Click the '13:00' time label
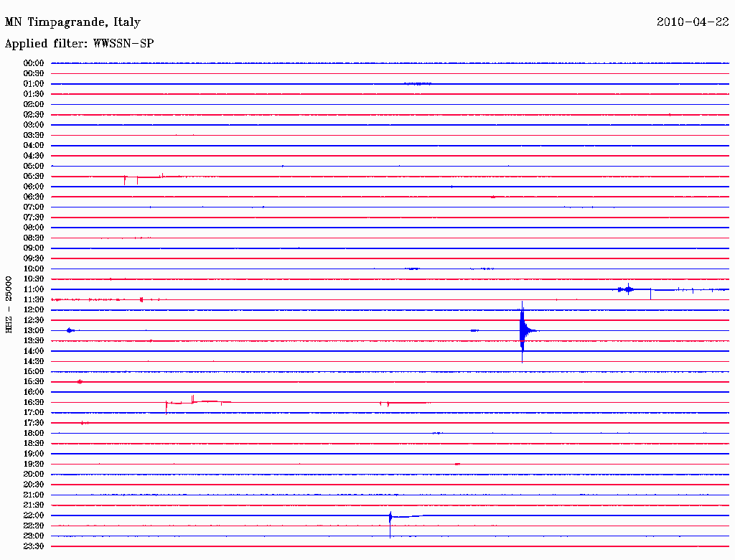This screenshot has width=735, height=560. [x=34, y=330]
